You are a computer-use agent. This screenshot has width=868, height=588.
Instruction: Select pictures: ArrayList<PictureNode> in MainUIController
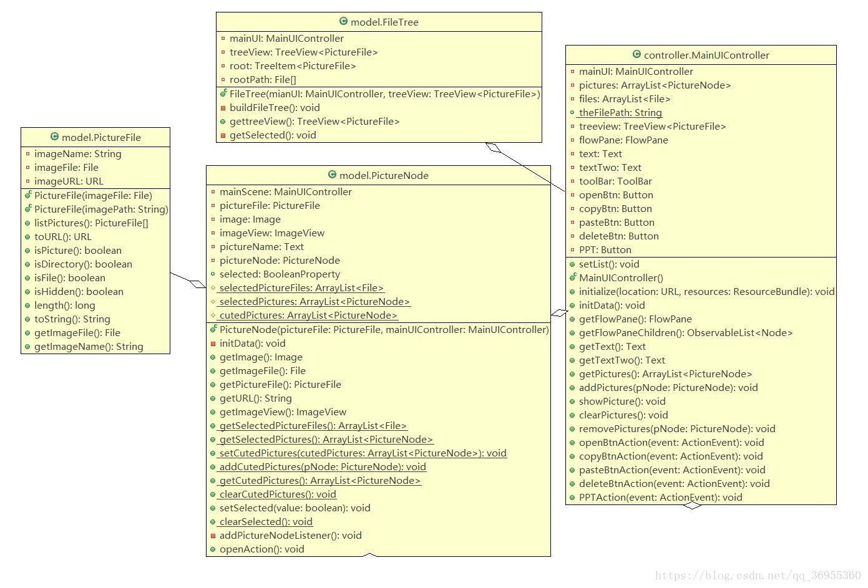[655, 85]
